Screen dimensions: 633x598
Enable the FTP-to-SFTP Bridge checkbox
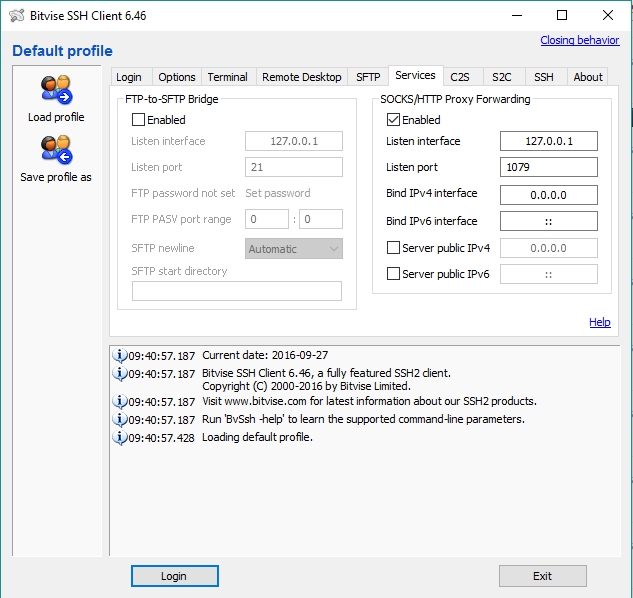(x=138, y=120)
